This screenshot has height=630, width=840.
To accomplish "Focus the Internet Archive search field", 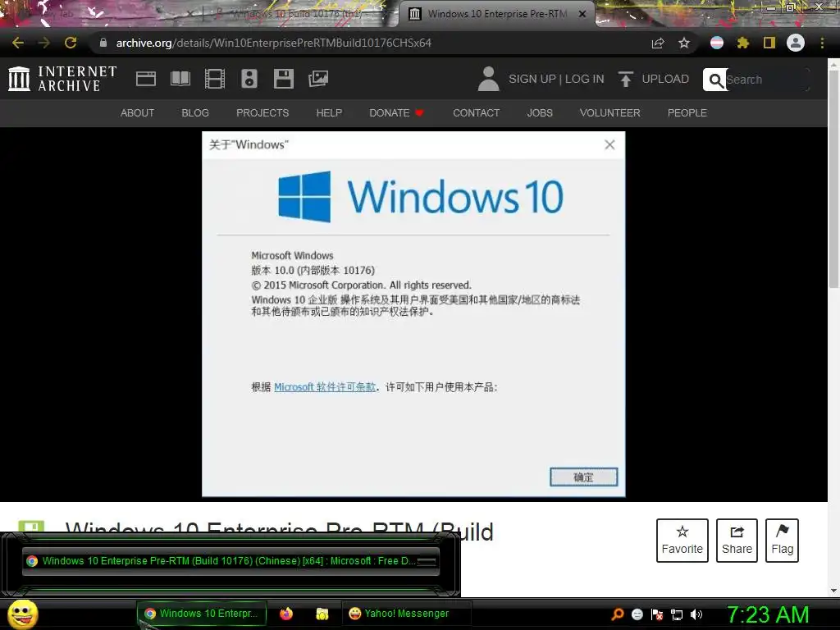I will point(766,80).
